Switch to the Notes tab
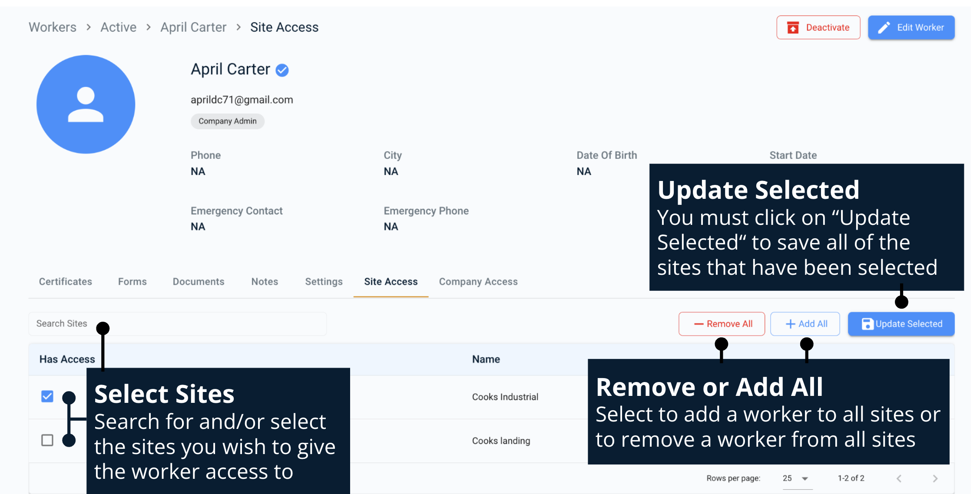980x494 pixels. [x=264, y=281]
